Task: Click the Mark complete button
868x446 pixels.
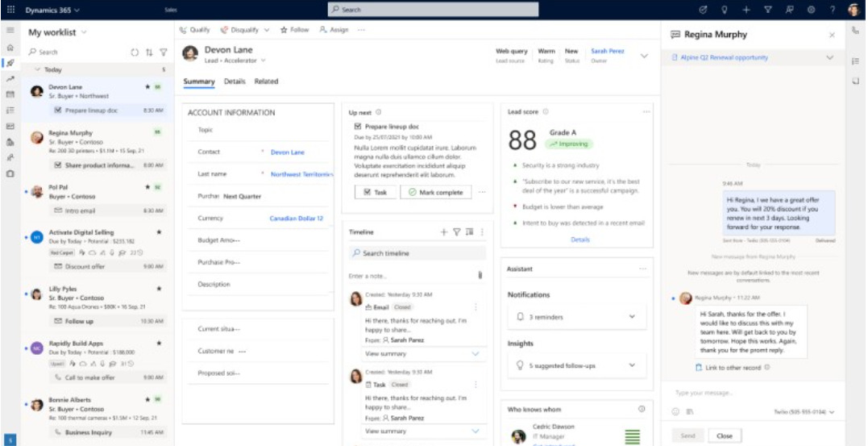Action: tap(435, 193)
